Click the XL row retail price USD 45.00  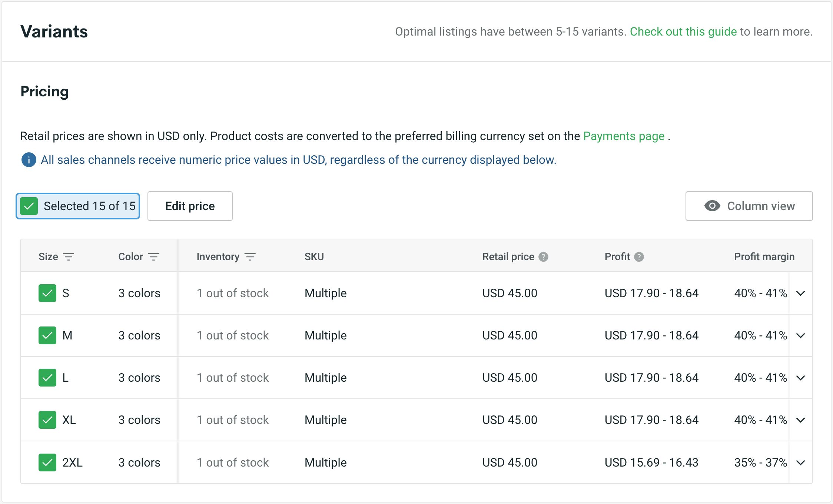[x=510, y=420]
